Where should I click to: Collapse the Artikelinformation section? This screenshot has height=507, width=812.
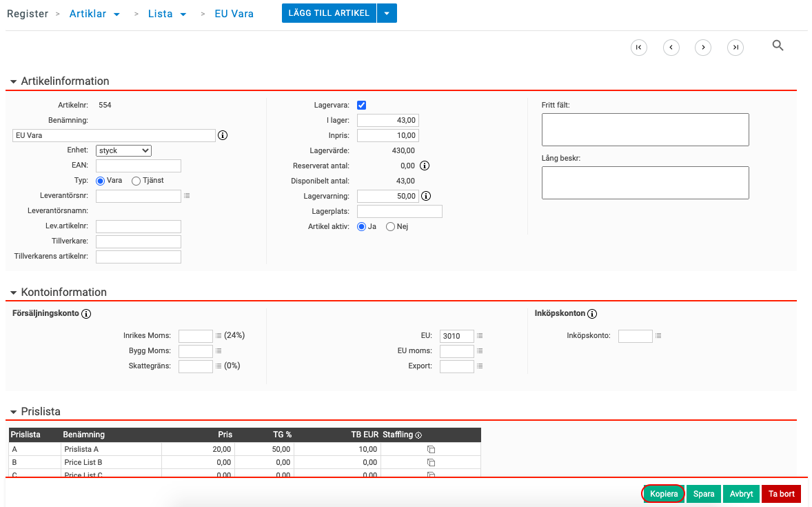(x=14, y=82)
